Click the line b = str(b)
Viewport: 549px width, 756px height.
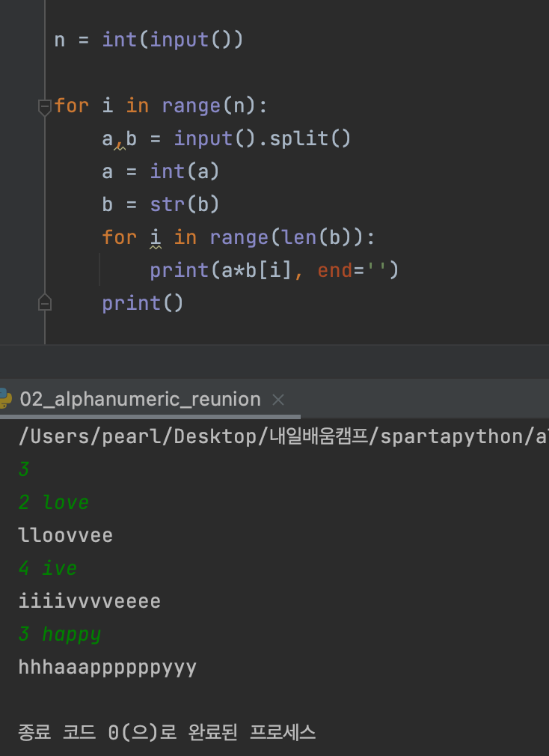pyautogui.click(x=160, y=204)
